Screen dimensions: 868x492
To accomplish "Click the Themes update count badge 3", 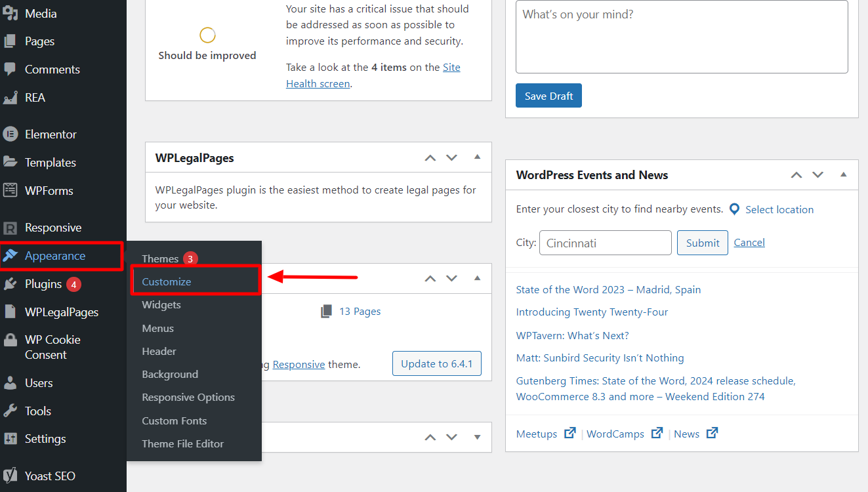I will (x=190, y=258).
